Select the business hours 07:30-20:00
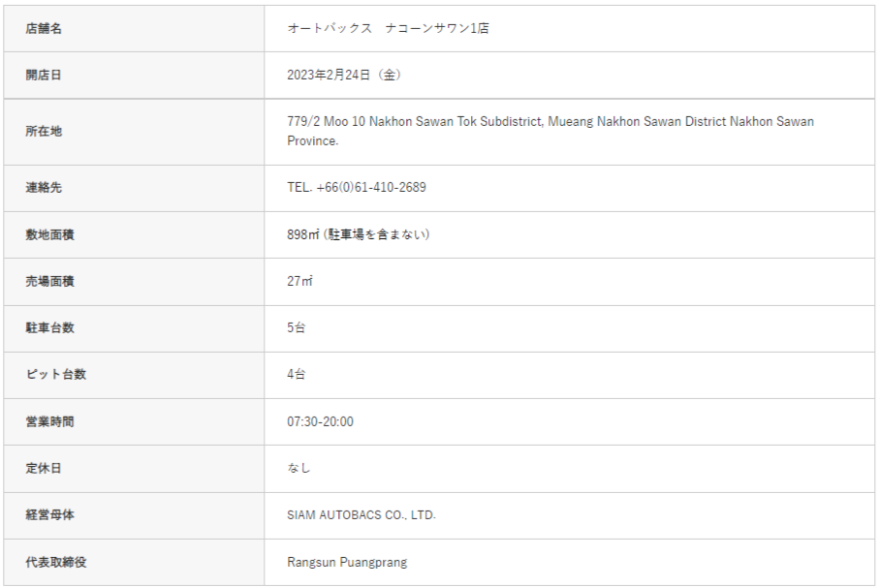Screen dimensions: 880x588 click(x=320, y=421)
